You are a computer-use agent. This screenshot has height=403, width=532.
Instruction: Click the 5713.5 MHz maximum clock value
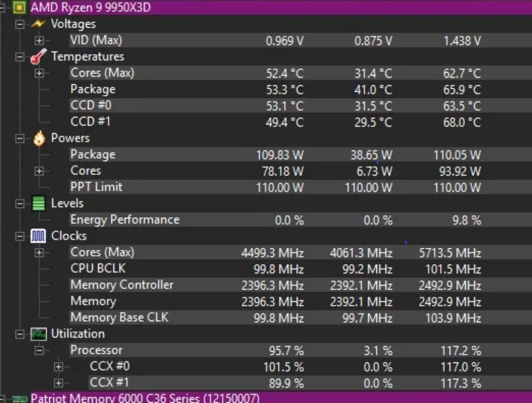[x=450, y=253]
